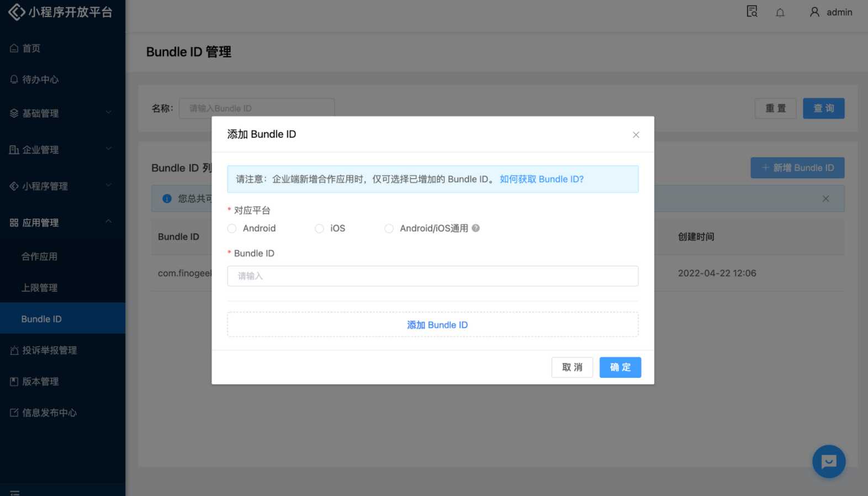
Task: Click the help icon beside Android/iOS通用
Action: (476, 228)
